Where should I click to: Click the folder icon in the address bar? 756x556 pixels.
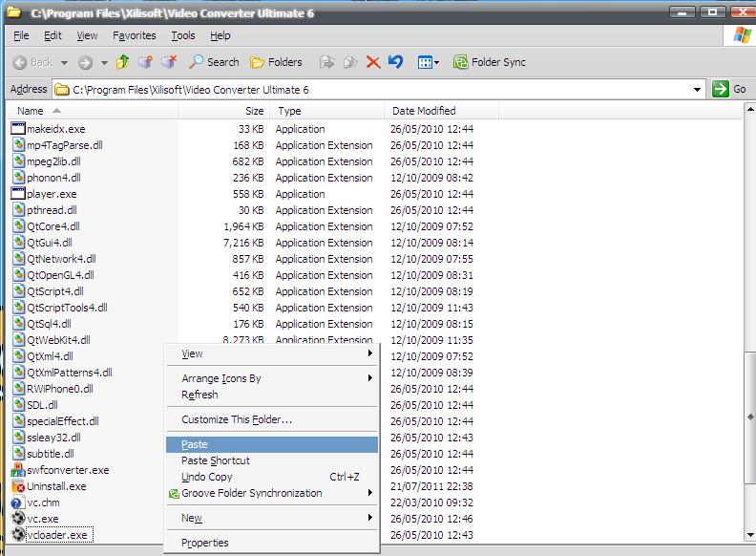(x=61, y=89)
